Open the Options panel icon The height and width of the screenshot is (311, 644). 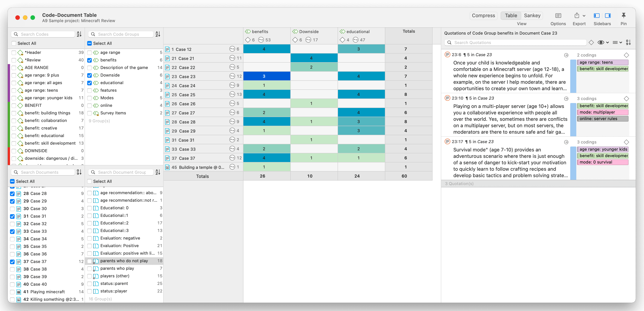[x=558, y=16]
